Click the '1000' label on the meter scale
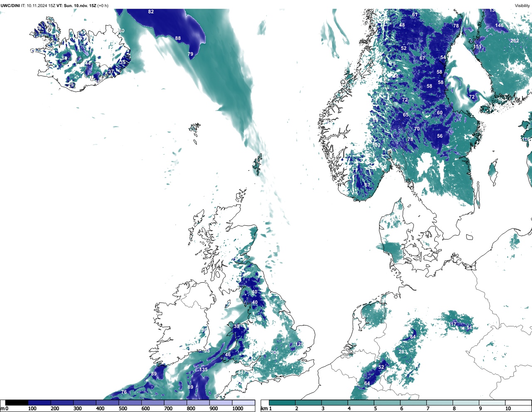The image size is (532, 412). (237, 409)
